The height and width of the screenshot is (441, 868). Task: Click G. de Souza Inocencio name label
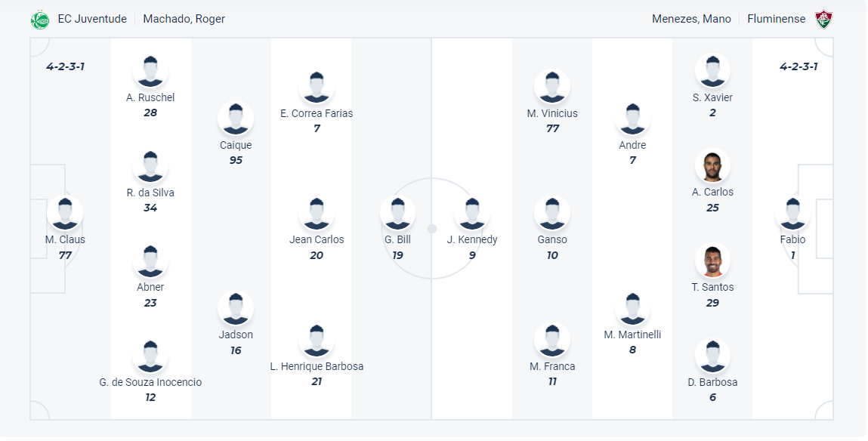click(150, 382)
